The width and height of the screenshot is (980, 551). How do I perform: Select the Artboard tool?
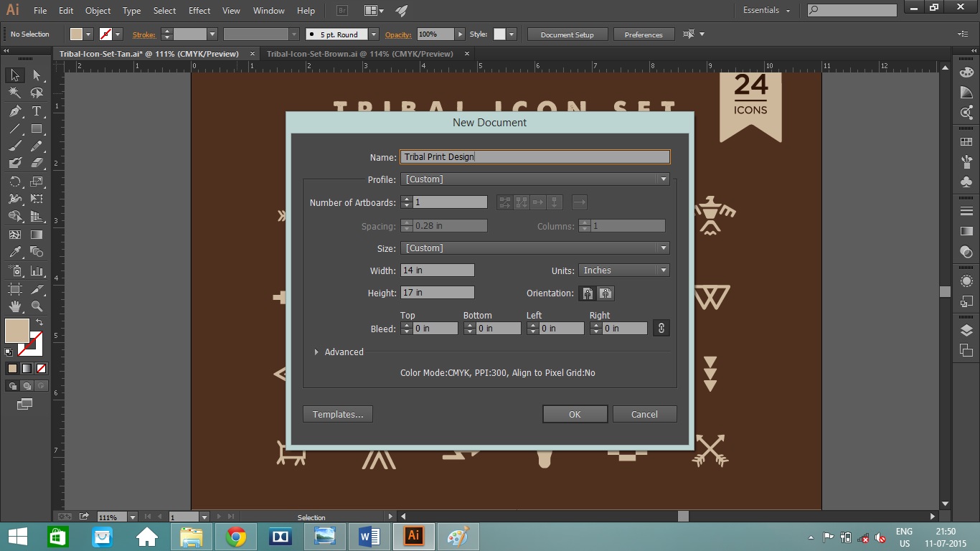coord(14,289)
